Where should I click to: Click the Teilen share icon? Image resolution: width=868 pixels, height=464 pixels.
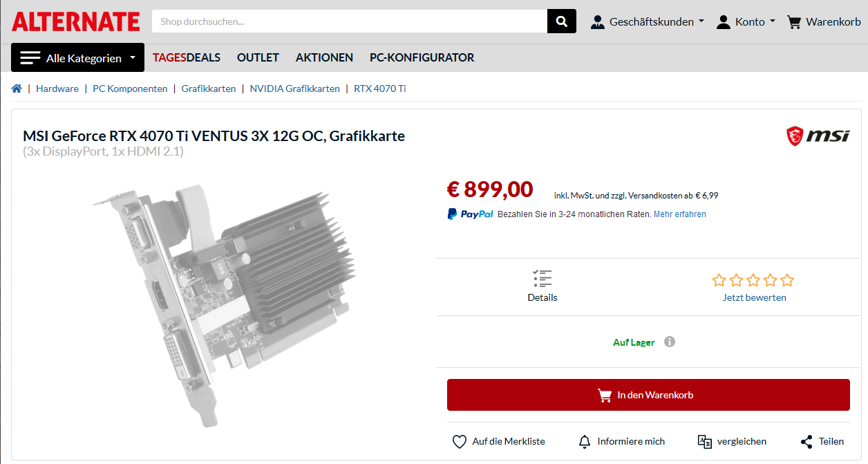[806, 441]
